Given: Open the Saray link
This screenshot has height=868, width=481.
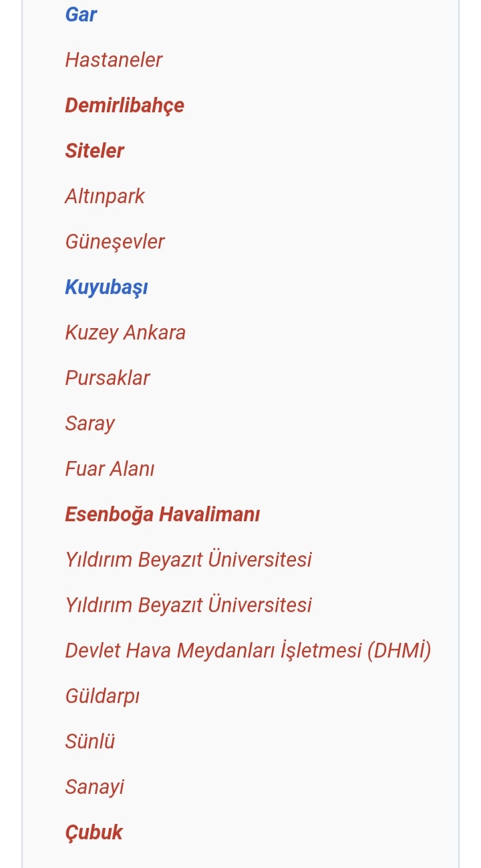Looking at the screenshot, I should click(x=90, y=424).
